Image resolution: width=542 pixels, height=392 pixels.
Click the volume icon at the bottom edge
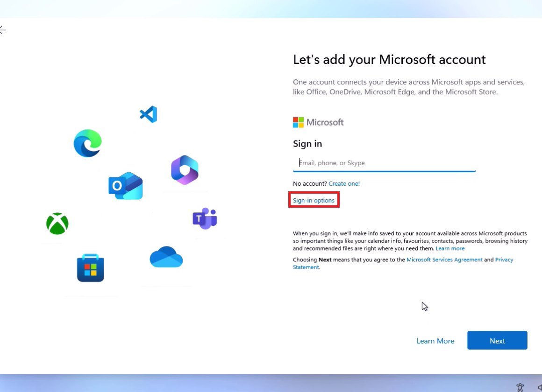[x=540, y=388]
